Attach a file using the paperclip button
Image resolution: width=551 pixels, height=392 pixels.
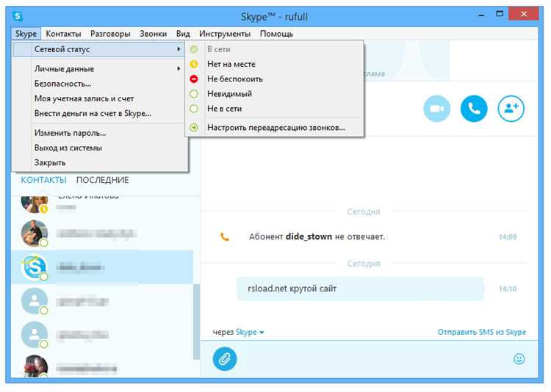point(225,359)
